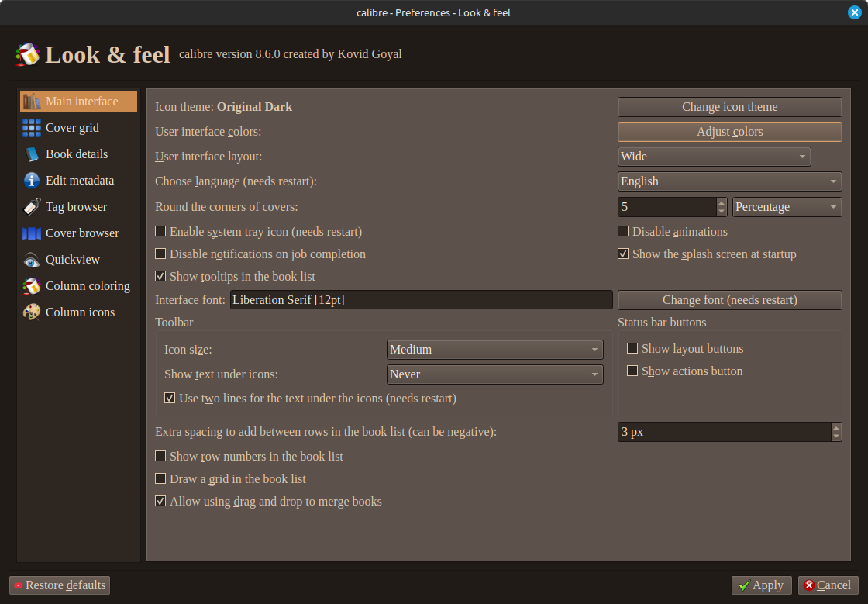Enable Show layout buttons
868x604 pixels.
632,347
